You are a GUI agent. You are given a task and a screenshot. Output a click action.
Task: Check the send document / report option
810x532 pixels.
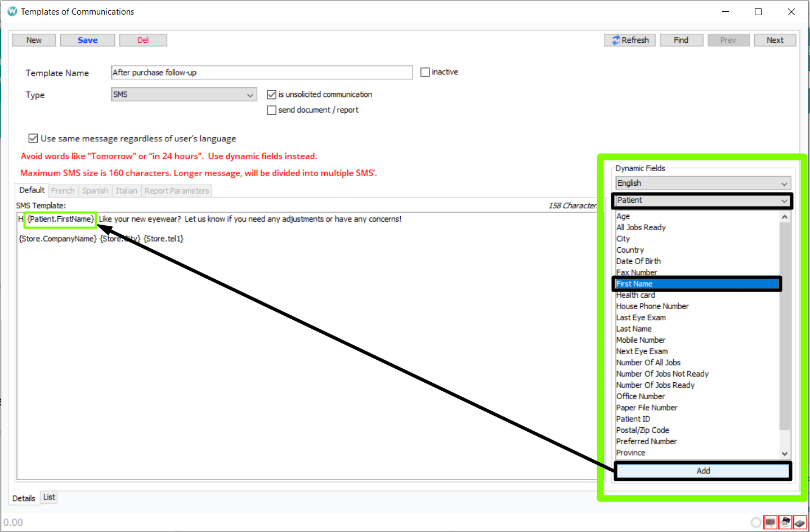[272, 110]
